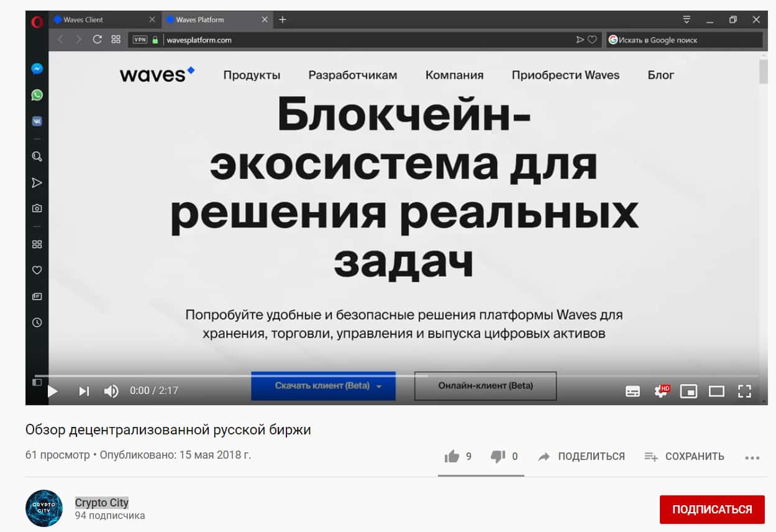Mute the video volume

(111, 391)
